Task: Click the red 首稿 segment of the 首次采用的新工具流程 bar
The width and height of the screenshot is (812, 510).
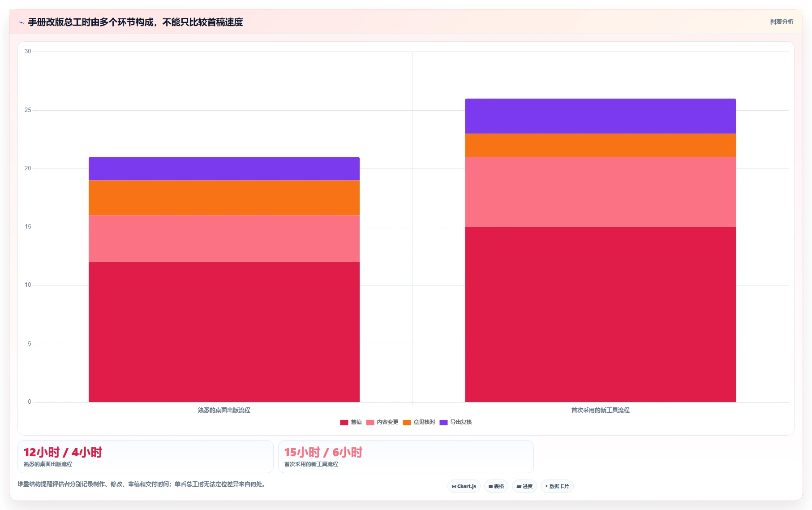Action: 600,315
